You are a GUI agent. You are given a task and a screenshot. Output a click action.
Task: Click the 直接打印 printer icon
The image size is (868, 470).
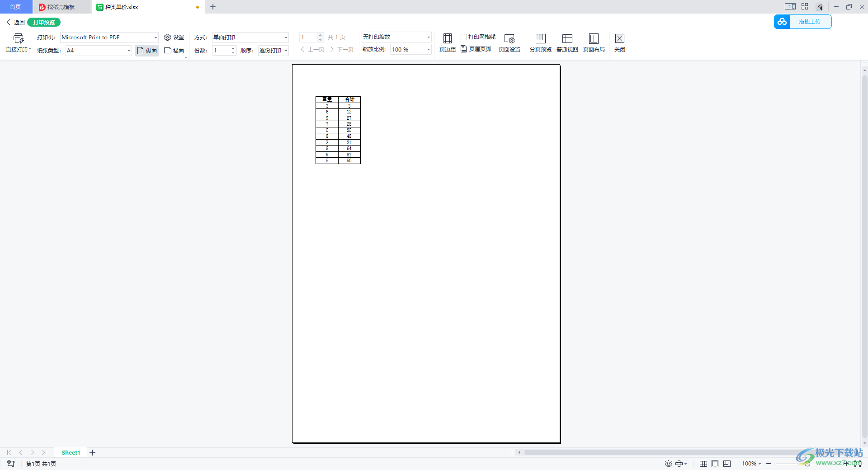click(x=18, y=38)
